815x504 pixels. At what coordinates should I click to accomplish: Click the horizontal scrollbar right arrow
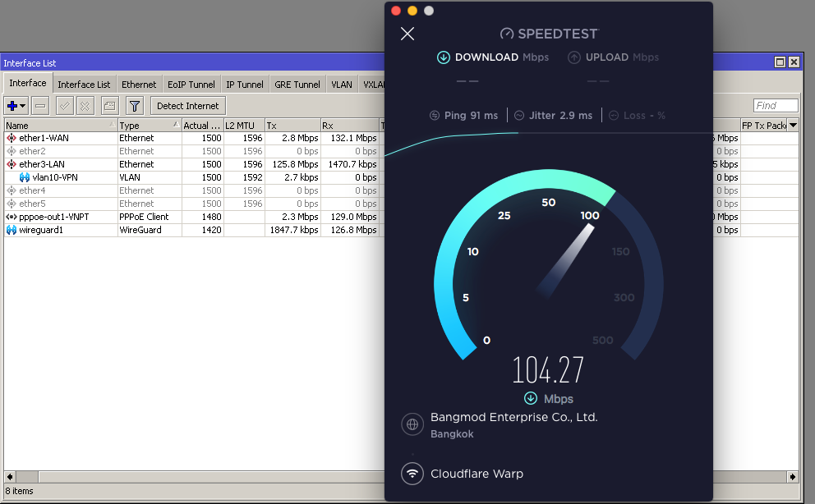[793, 476]
